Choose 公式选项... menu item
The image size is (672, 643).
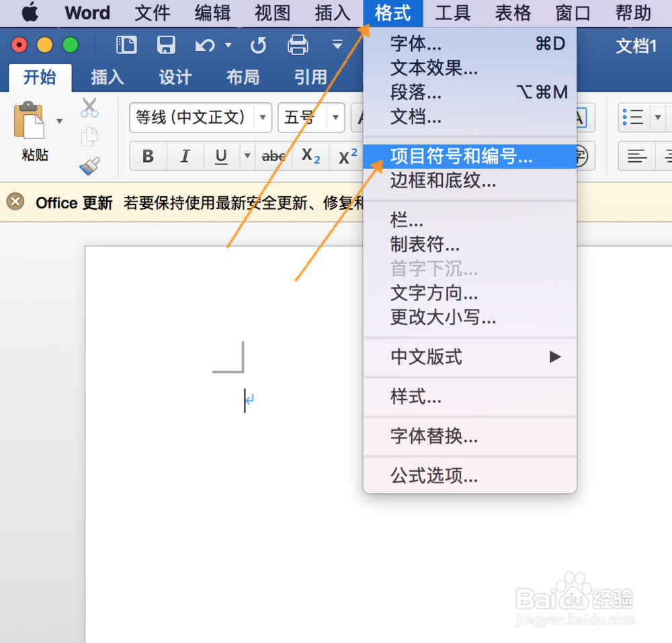coord(470,476)
